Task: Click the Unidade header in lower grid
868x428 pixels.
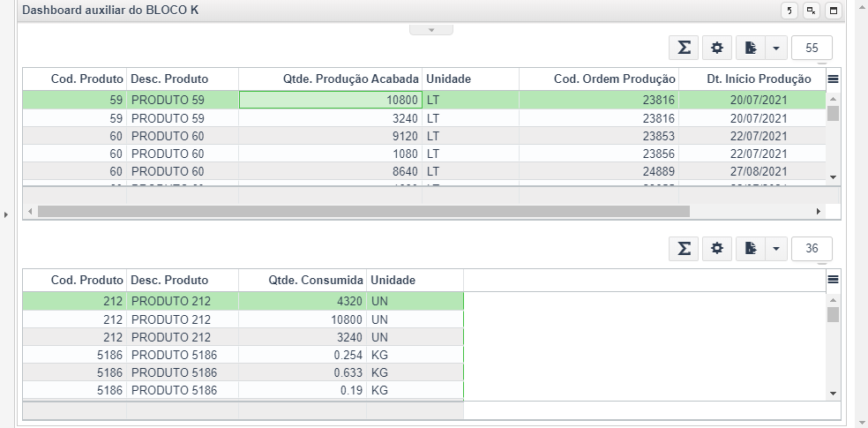Action: click(x=415, y=280)
